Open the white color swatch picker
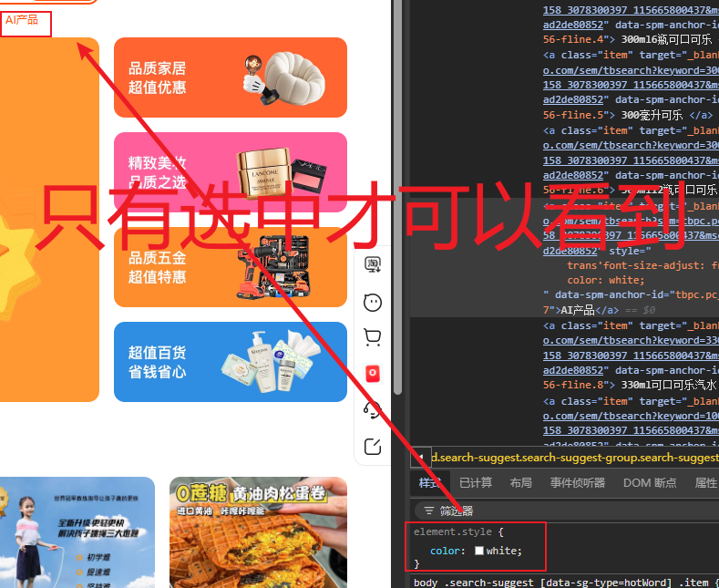This screenshot has width=719, height=588. (479, 551)
